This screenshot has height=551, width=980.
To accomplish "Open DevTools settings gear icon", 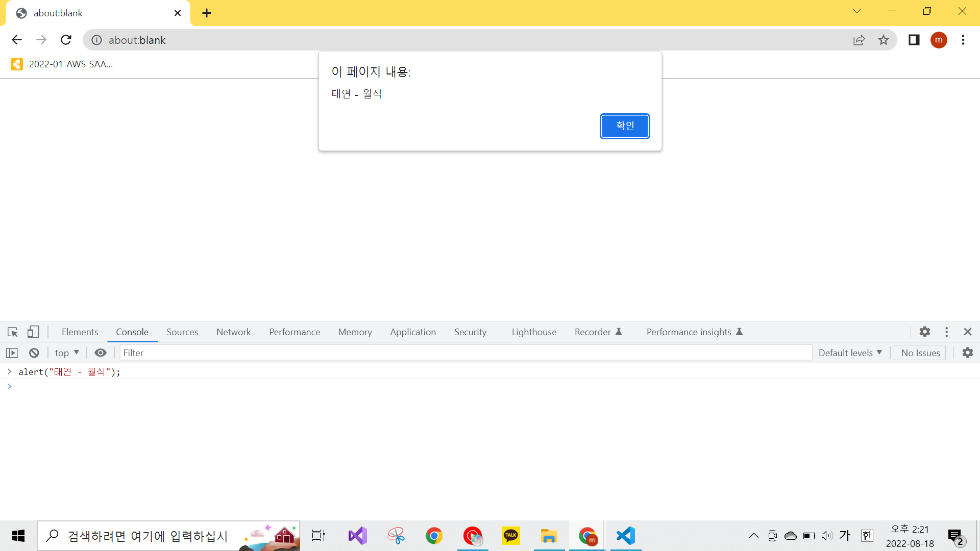I will tap(925, 332).
